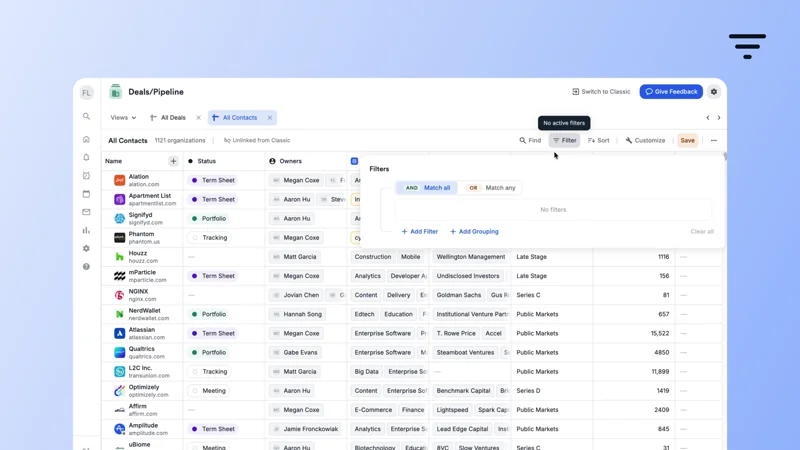Open Portfolio status for NerdWallet
Viewport: 800px width, 450px height.
[209, 314]
